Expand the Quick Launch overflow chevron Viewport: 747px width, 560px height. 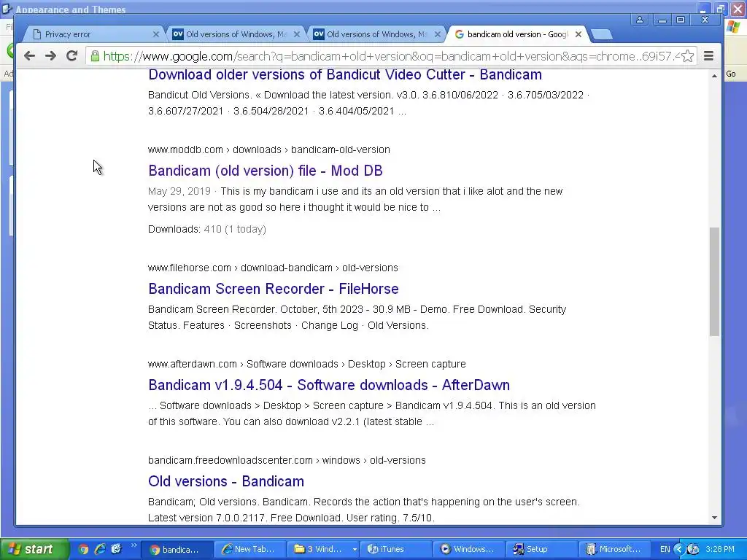(x=134, y=545)
